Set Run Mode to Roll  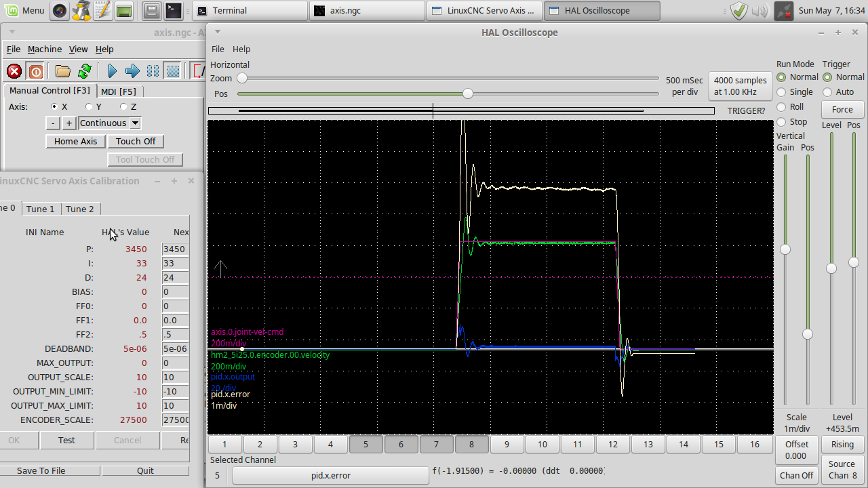781,107
